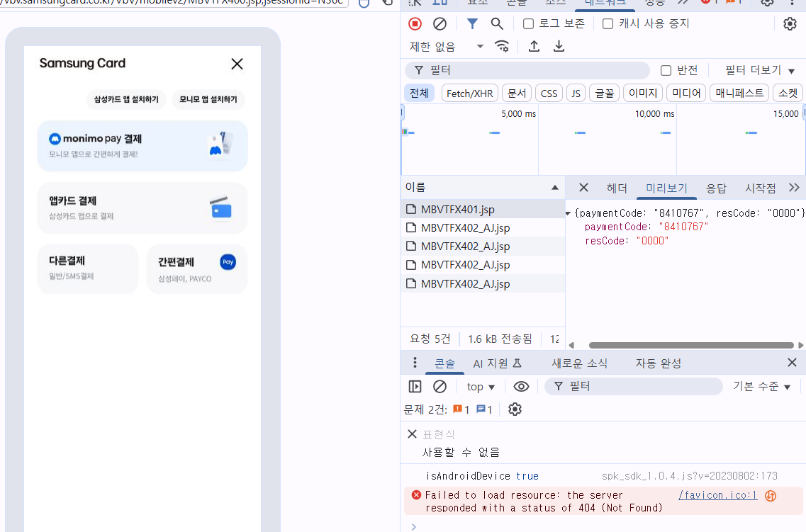
Task: Show the console sidebar
Action: pos(415,386)
